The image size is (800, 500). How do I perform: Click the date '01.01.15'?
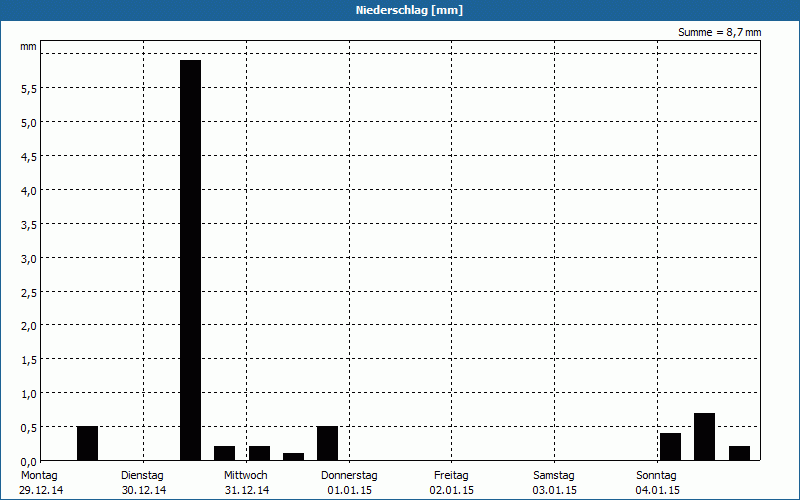click(x=349, y=491)
